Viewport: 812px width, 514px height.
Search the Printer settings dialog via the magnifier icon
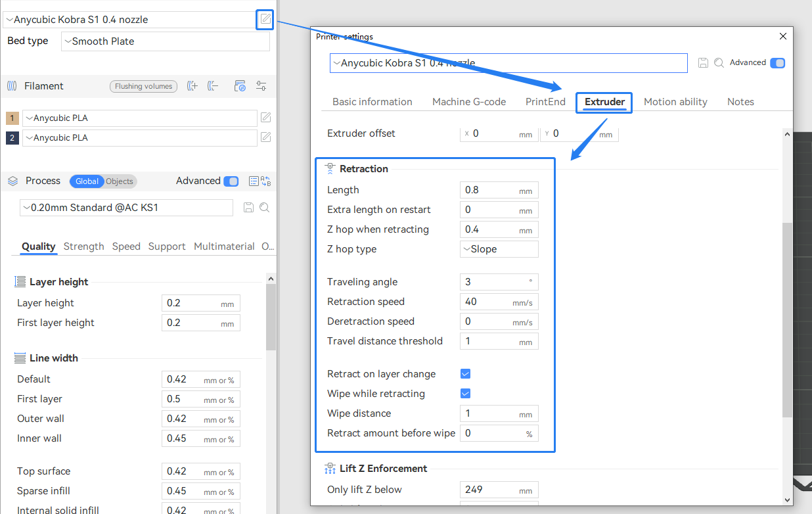[x=719, y=63]
